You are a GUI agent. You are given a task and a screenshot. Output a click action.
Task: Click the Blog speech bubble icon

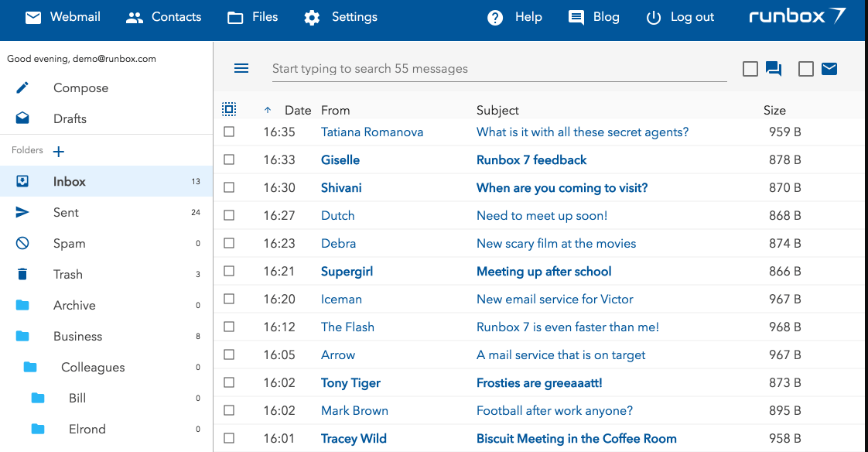coord(576,18)
